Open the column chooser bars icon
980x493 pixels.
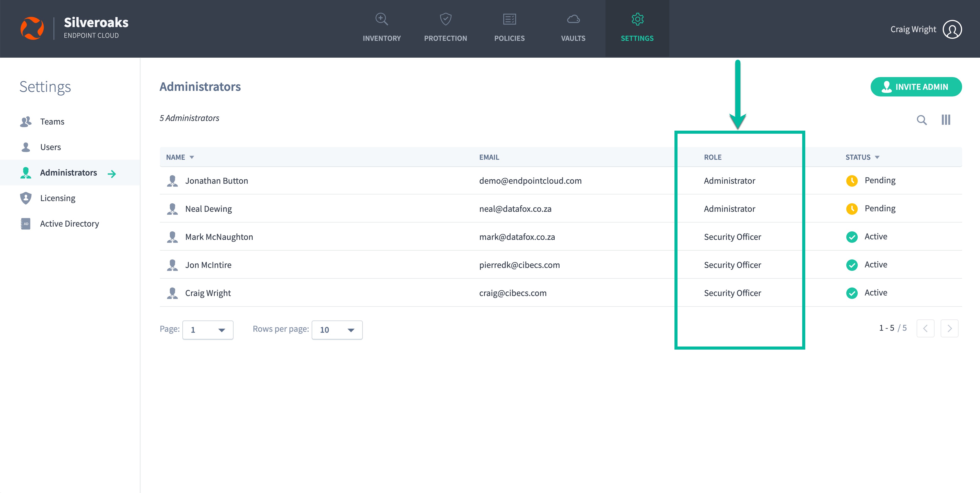coord(946,120)
